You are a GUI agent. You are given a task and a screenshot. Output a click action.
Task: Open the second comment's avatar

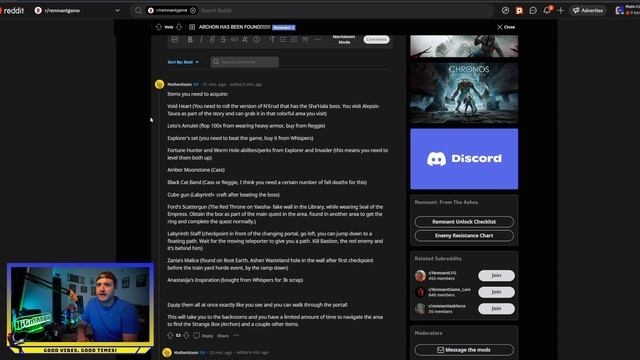(x=167, y=353)
